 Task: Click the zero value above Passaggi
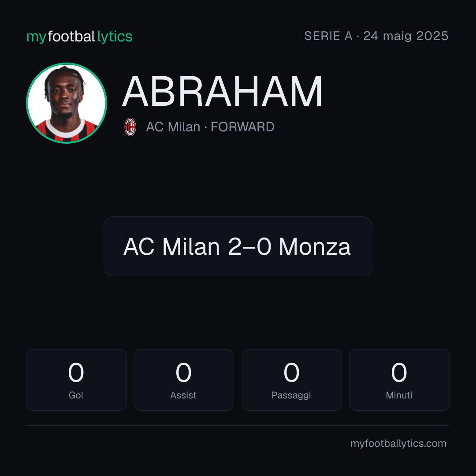click(291, 372)
